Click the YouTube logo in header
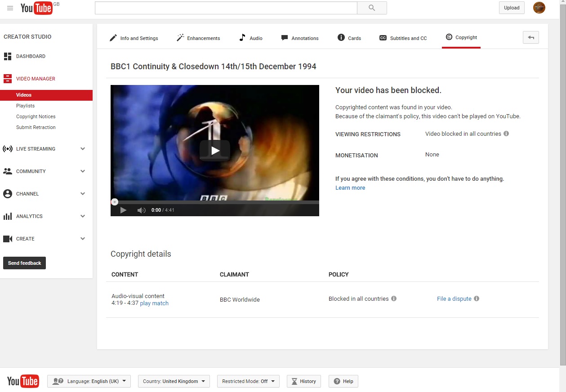The image size is (566, 392). pyautogui.click(x=36, y=8)
